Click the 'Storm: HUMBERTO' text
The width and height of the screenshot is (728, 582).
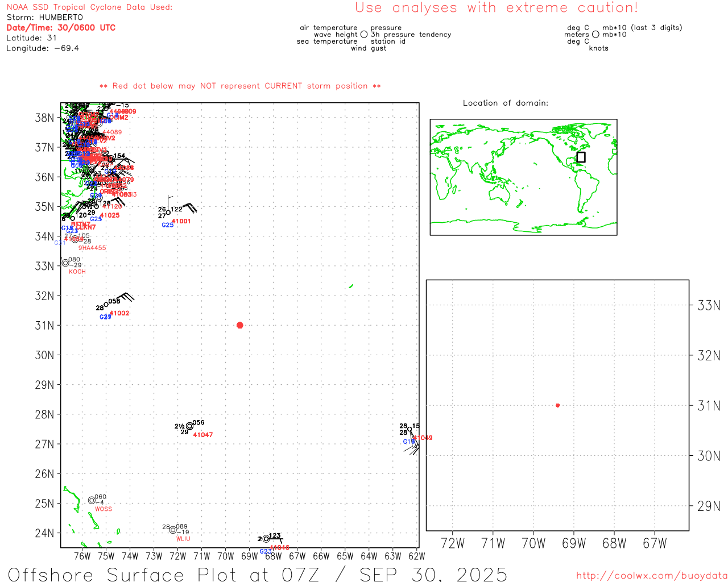(x=44, y=17)
